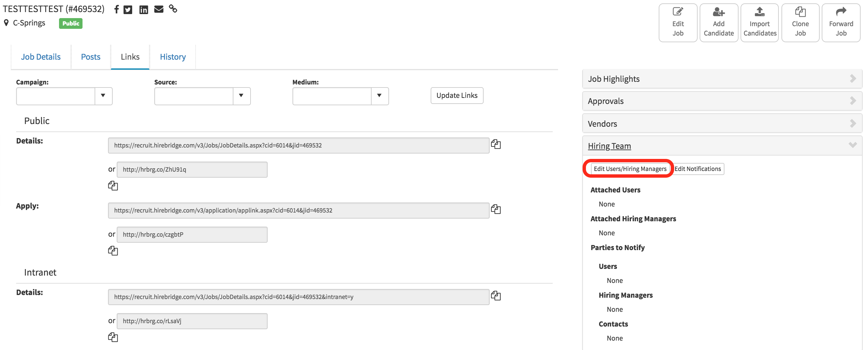Copy the Public Apply short link
The width and height of the screenshot is (868, 350).
click(x=113, y=251)
